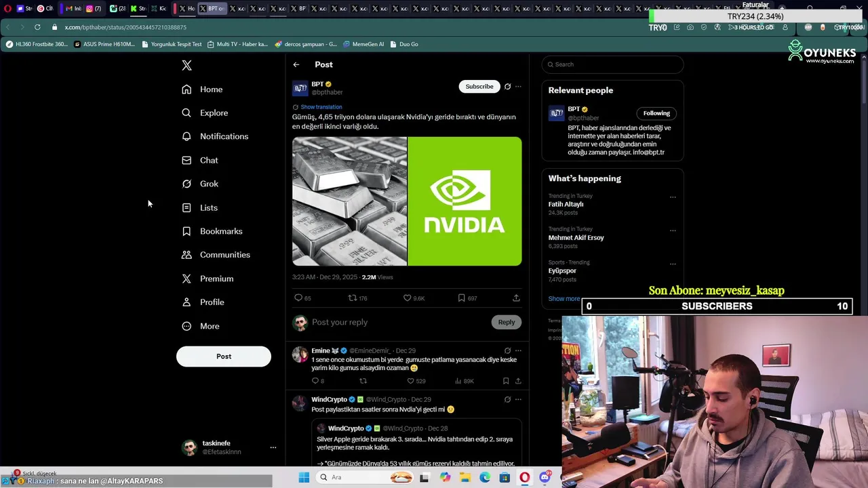Open the MemeGen AI bookmark
This screenshot has width=868, height=488.
pyautogui.click(x=363, y=44)
